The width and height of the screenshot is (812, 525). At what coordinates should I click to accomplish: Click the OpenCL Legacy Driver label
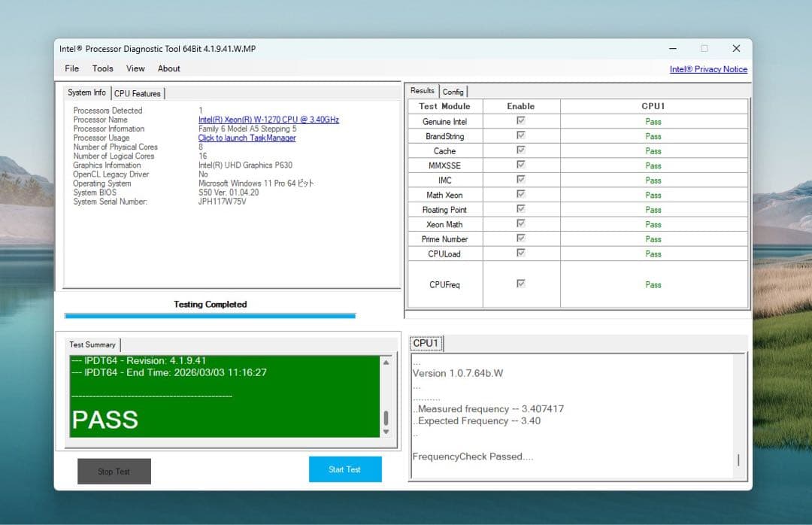(111, 174)
